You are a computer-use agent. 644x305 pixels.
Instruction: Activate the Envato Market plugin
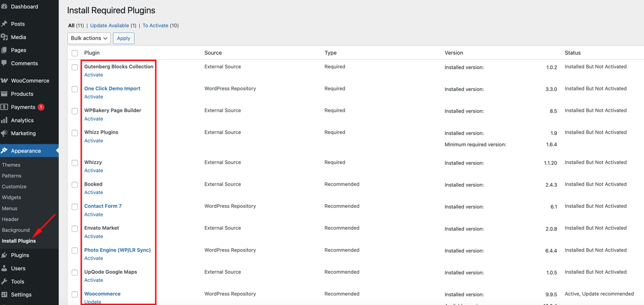point(94,237)
